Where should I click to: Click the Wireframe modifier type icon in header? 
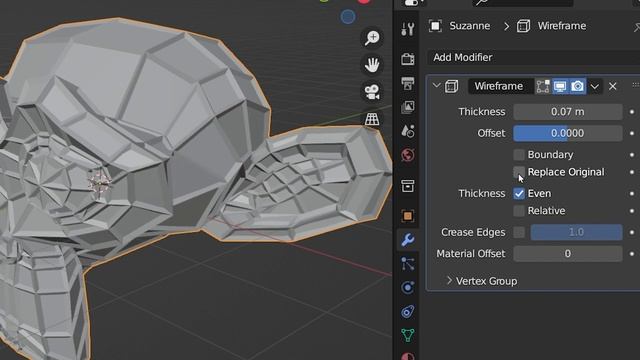[x=451, y=86]
